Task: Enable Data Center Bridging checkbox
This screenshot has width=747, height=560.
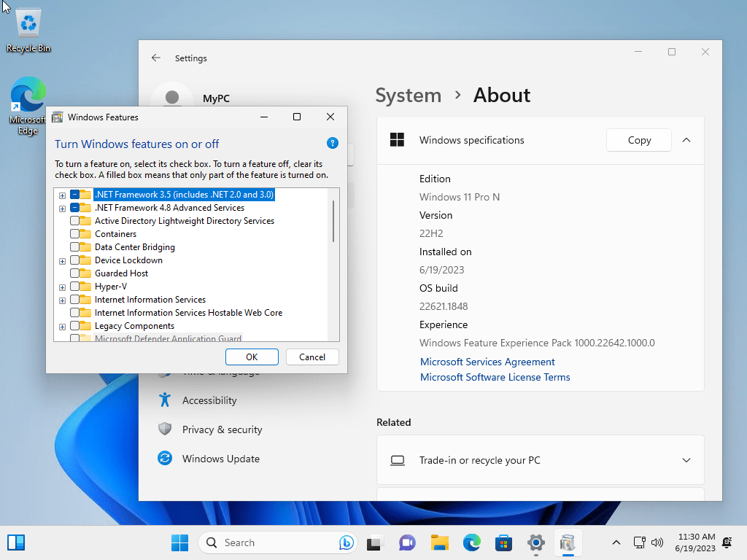Action: (75, 247)
